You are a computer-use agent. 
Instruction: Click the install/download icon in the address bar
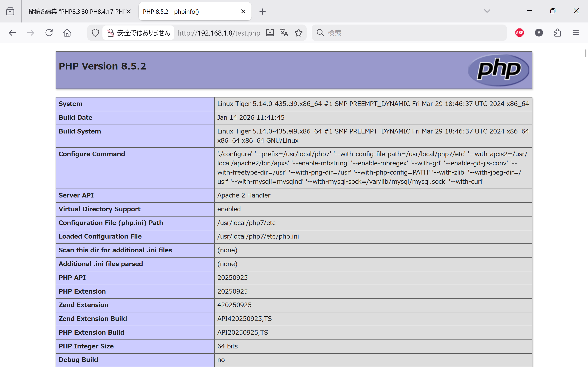point(270,33)
